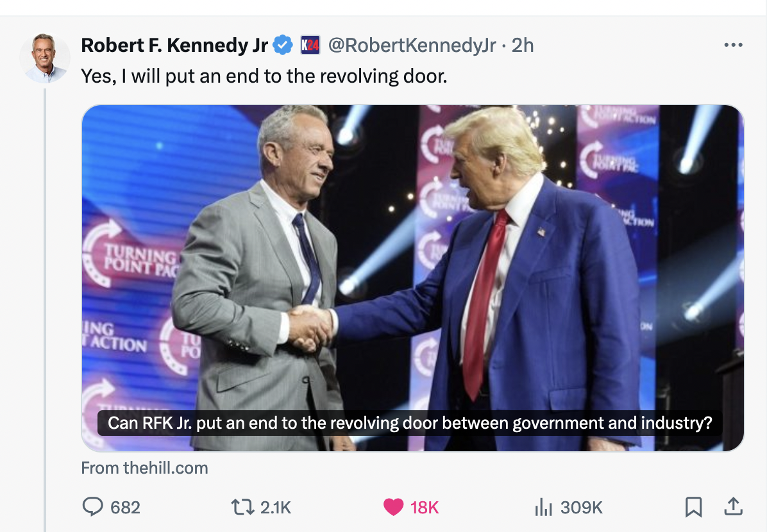Open the @RobertKennedyJr handle link

(412, 46)
